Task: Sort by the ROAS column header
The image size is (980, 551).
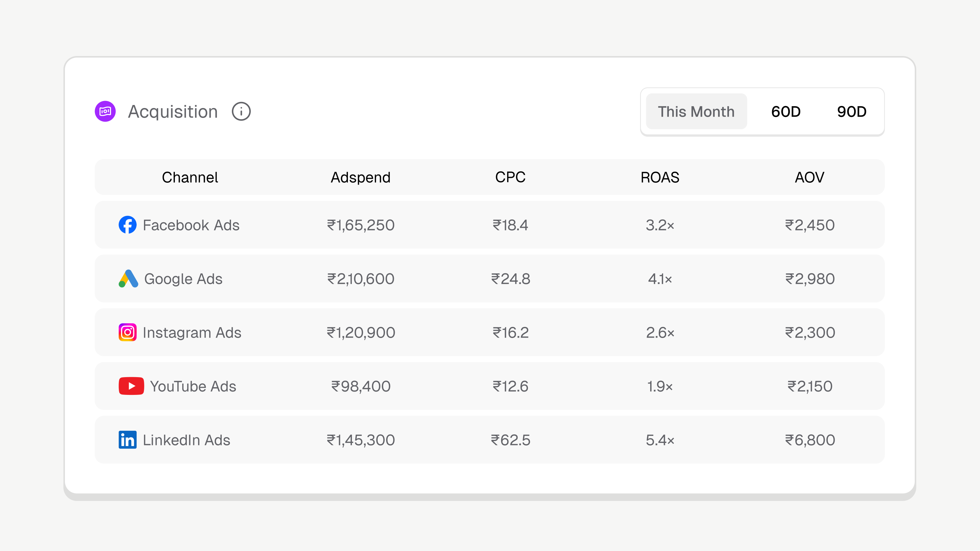Action: [660, 177]
